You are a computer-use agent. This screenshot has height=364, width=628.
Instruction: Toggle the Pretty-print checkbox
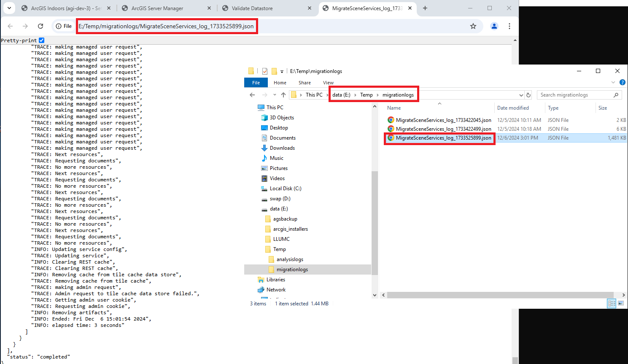tap(41, 40)
